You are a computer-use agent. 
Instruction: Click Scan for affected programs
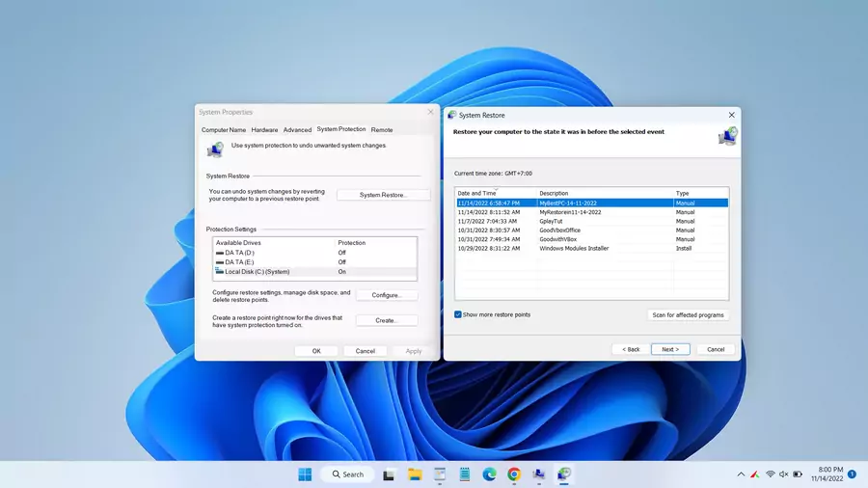click(x=688, y=314)
